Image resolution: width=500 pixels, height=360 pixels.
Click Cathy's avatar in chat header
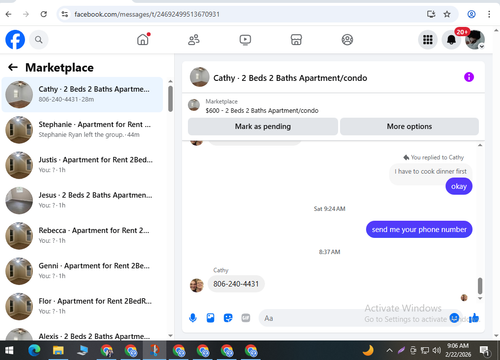(199, 77)
